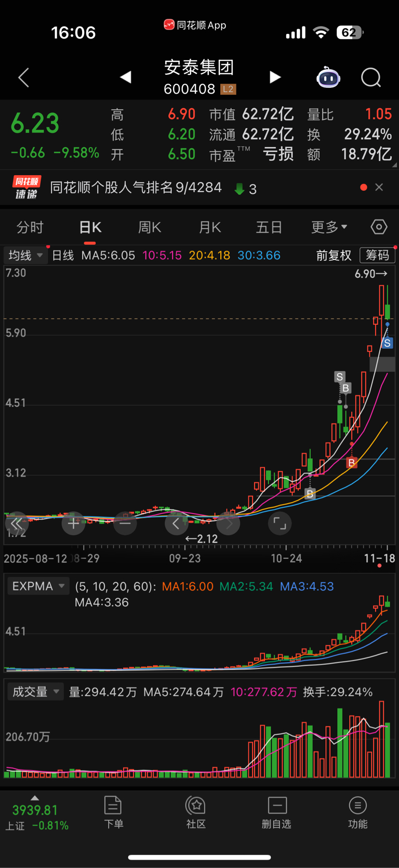Screen dimensions: 399x868
Task: Open 社区 community tab
Action: [x=196, y=812]
